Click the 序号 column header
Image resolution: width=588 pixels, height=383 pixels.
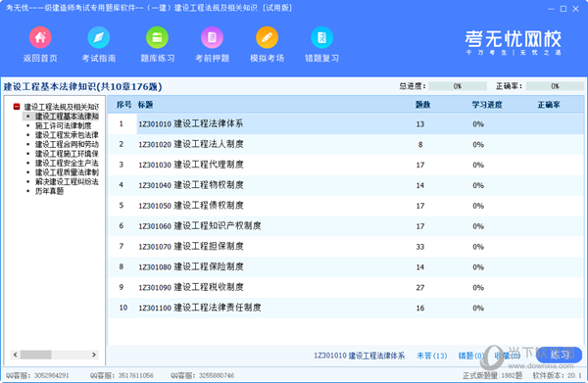[x=123, y=105]
